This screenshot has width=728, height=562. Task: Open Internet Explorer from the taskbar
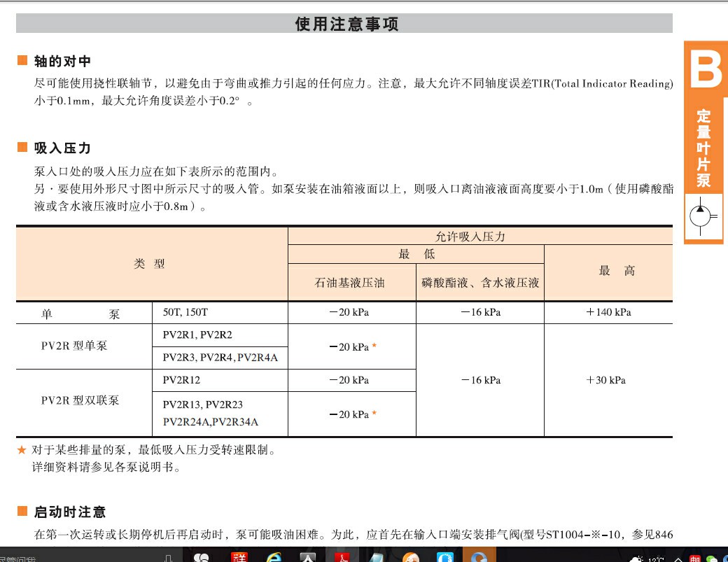click(274, 557)
